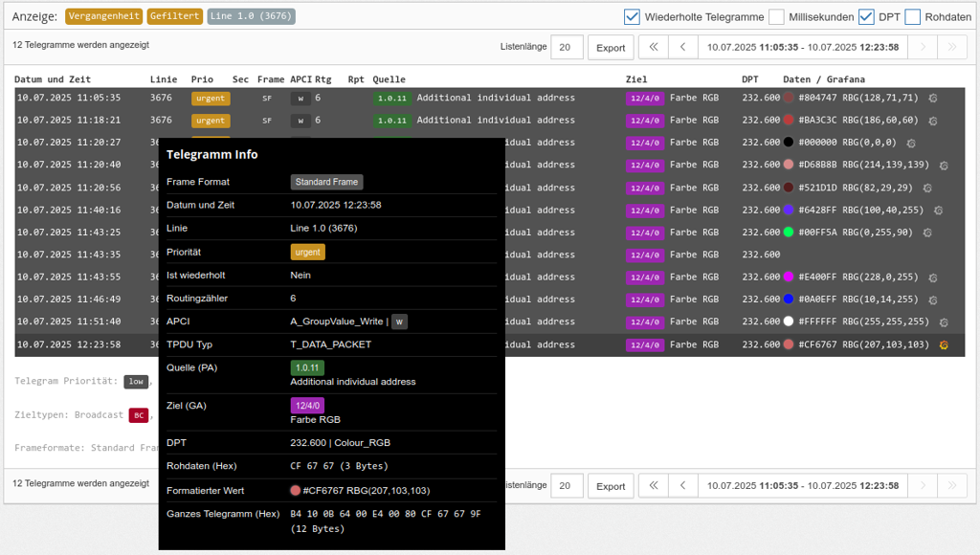Viewport: 980px width, 555px height.
Task: Click the list length field below the table
Action: click(x=567, y=486)
